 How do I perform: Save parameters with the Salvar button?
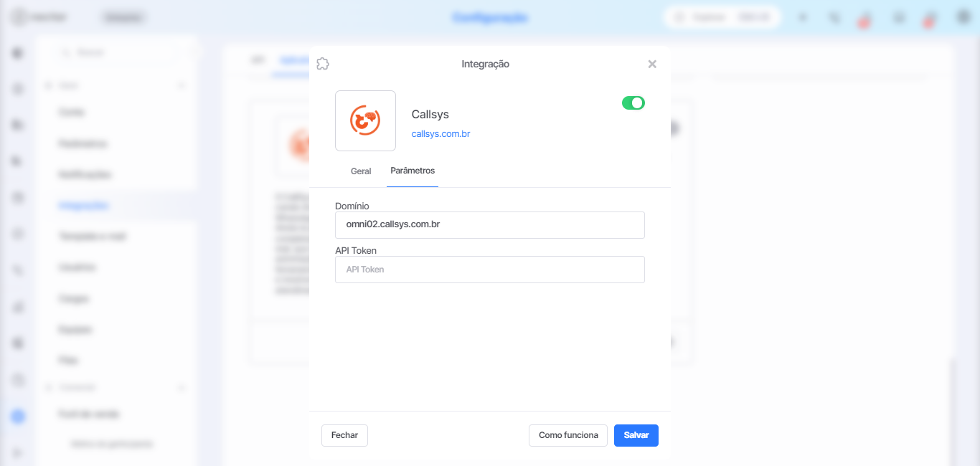pyautogui.click(x=636, y=435)
